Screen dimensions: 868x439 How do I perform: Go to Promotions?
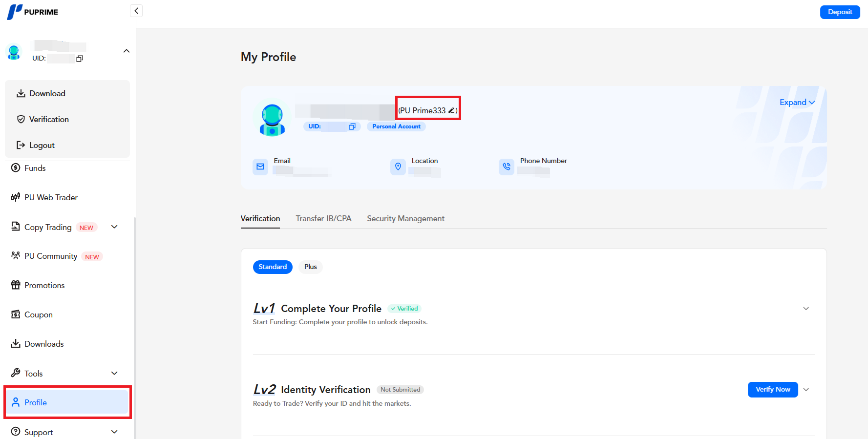tap(44, 285)
